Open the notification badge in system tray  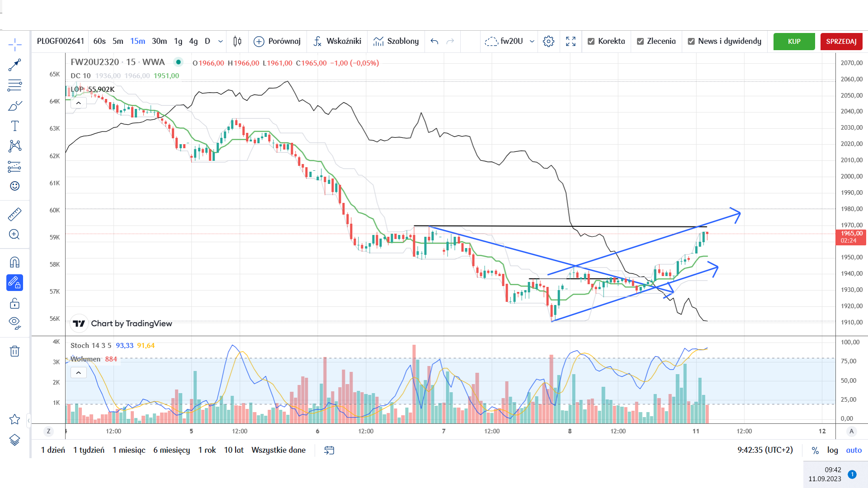(852, 474)
